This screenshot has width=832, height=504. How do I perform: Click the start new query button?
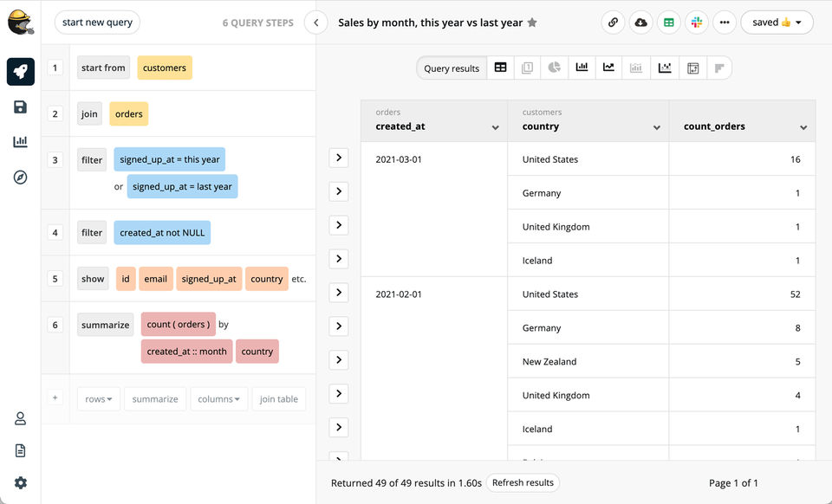point(97,23)
